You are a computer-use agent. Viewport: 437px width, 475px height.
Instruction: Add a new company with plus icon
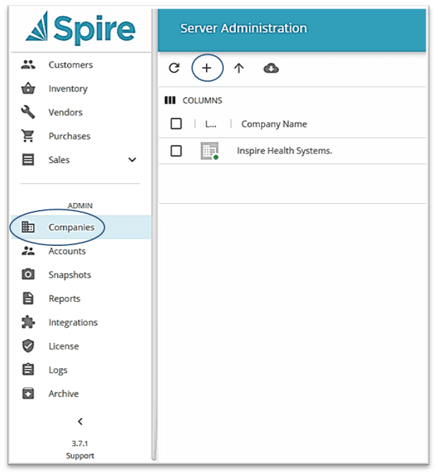pos(207,68)
